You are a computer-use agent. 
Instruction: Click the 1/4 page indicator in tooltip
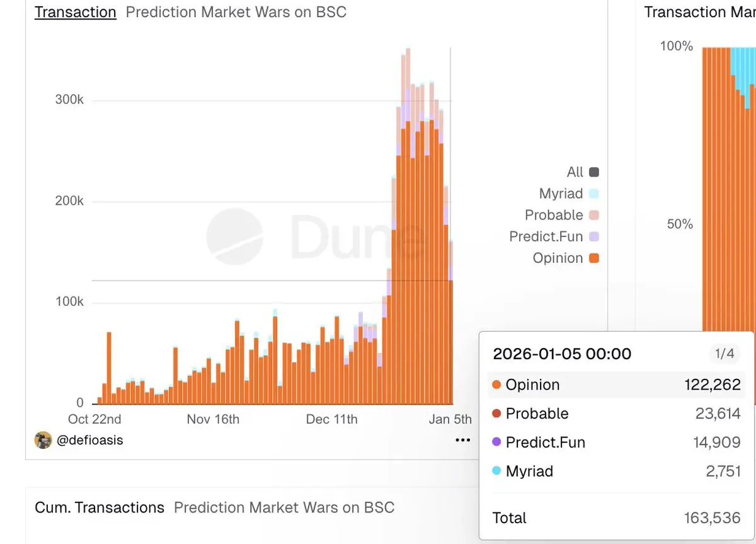(x=724, y=354)
